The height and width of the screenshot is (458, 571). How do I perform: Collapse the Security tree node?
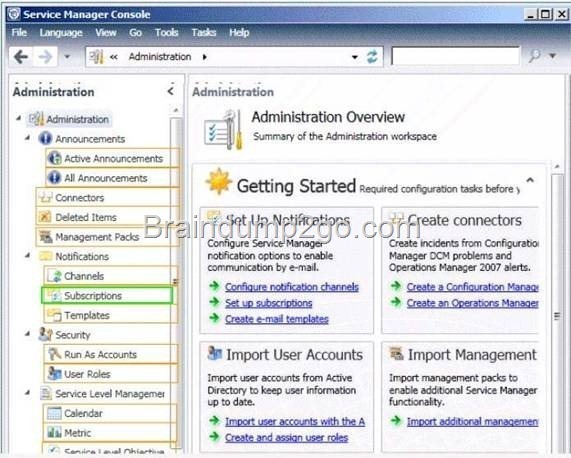(x=27, y=334)
